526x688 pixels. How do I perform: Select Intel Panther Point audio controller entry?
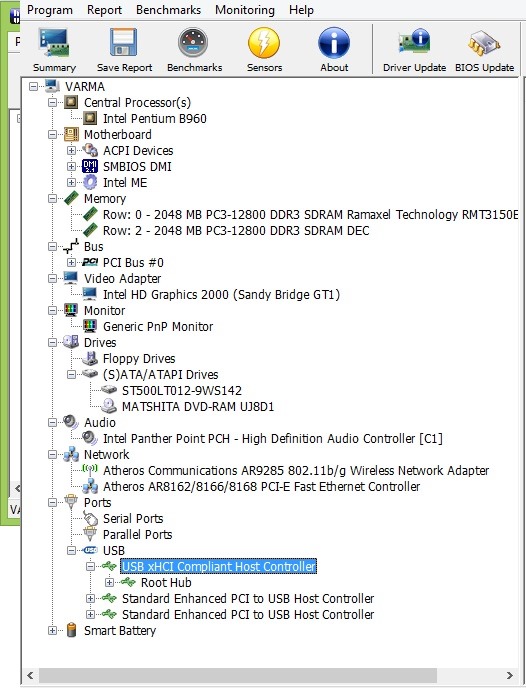click(x=273, y=438)
